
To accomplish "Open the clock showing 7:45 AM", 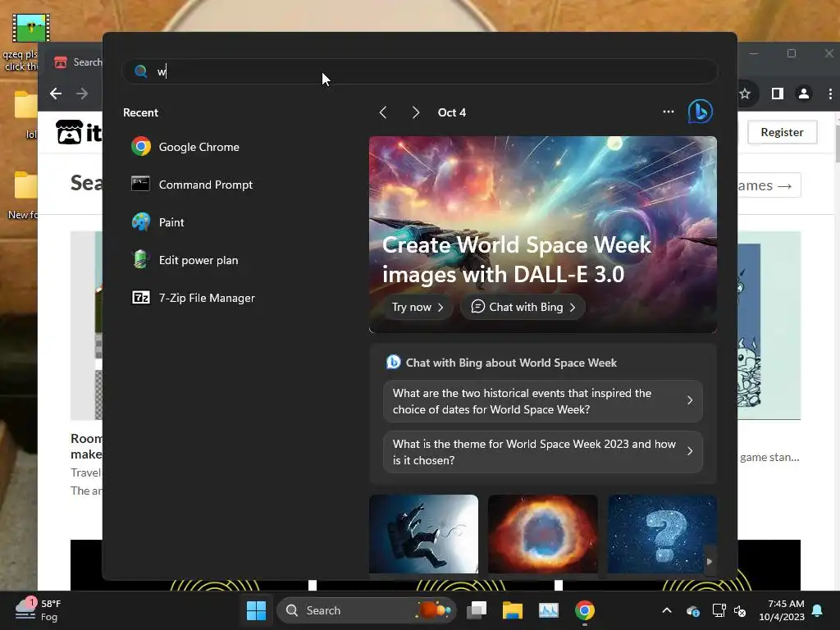I will pyautogui.click(x=782, y=610).
